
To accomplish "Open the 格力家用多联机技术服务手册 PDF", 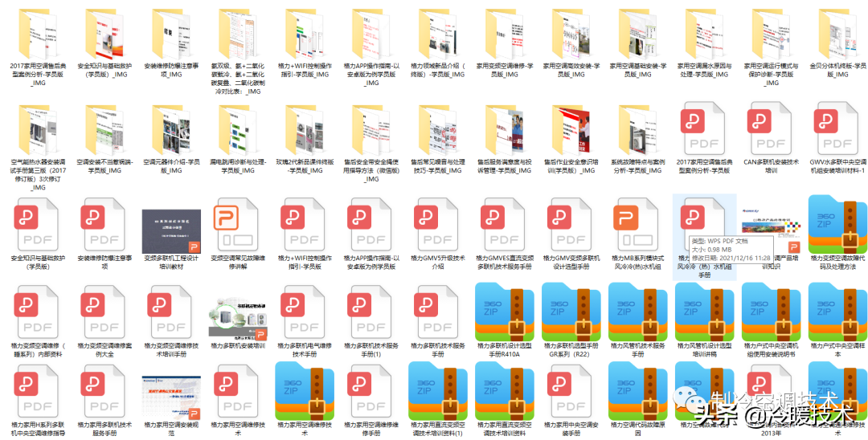I will (x=104, y=391).
